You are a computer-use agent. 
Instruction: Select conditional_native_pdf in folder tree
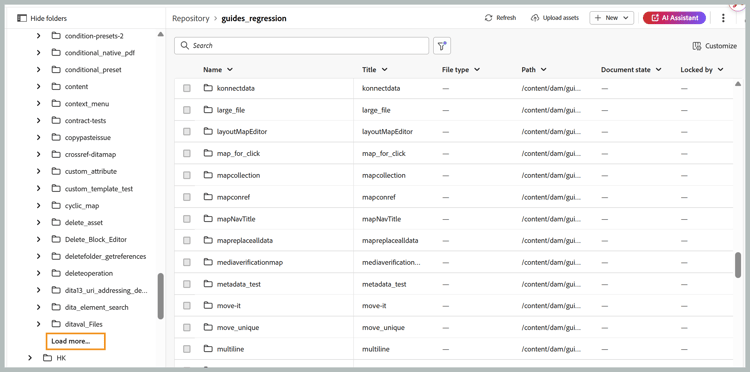coord(100,53)
